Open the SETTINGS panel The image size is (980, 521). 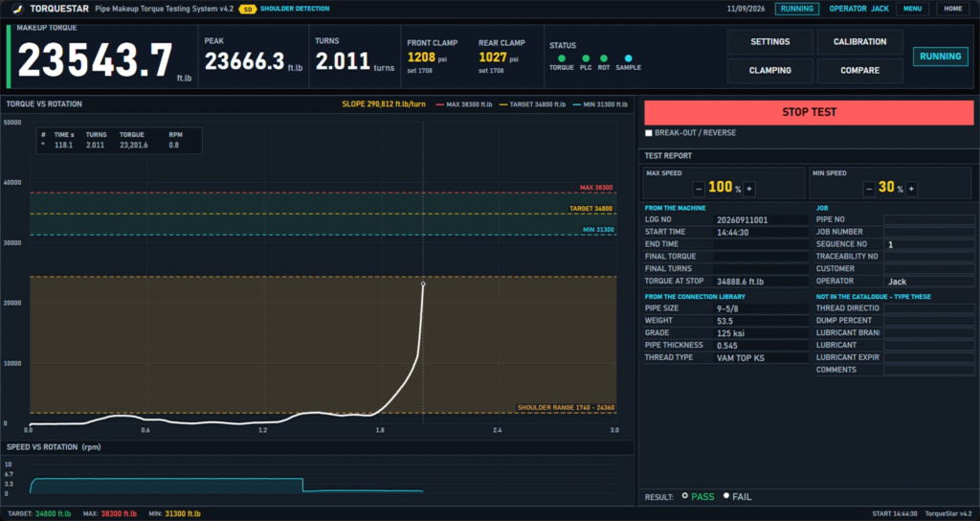click(770, 42)
